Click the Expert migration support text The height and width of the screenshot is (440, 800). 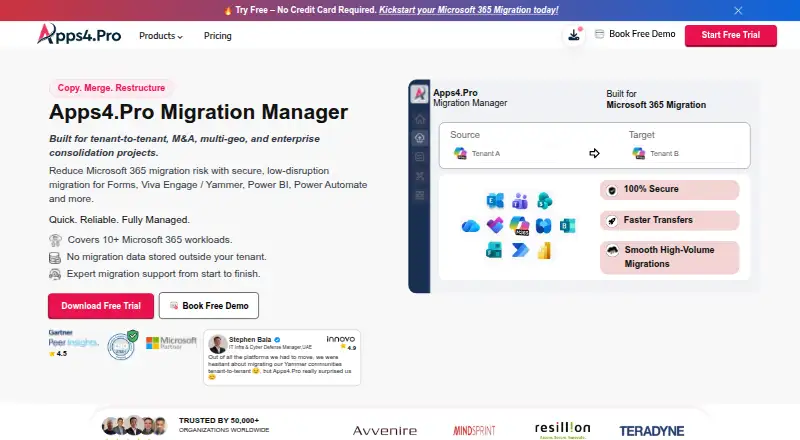(163, 274)
